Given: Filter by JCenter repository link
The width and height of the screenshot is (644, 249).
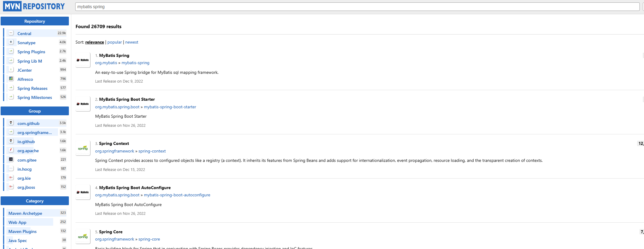Looking at the screenshot, I should 24,70.
